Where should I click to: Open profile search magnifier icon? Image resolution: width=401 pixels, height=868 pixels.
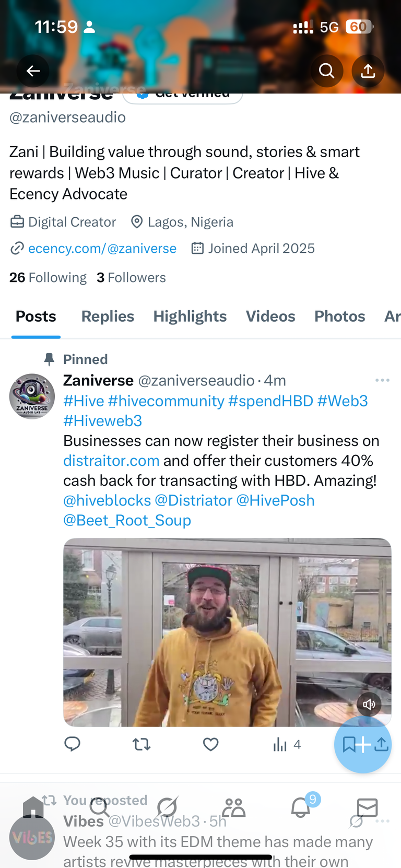point(327,71)
